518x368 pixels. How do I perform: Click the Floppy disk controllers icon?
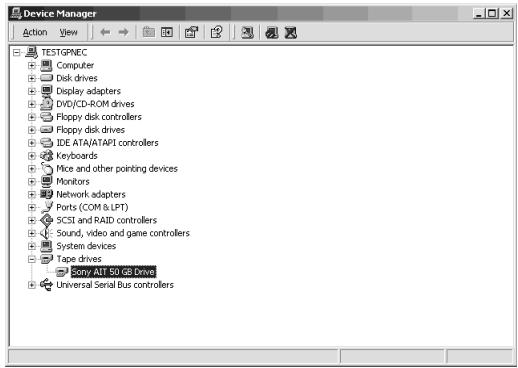[x=46, y=117]
